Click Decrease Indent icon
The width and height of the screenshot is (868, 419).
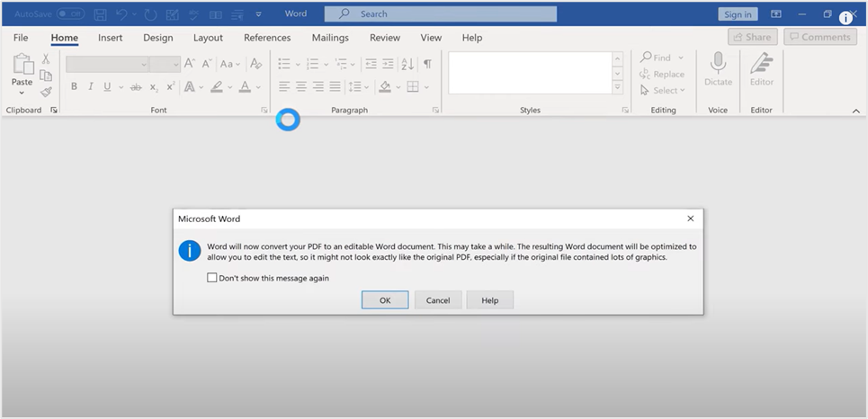pos(371,64)
